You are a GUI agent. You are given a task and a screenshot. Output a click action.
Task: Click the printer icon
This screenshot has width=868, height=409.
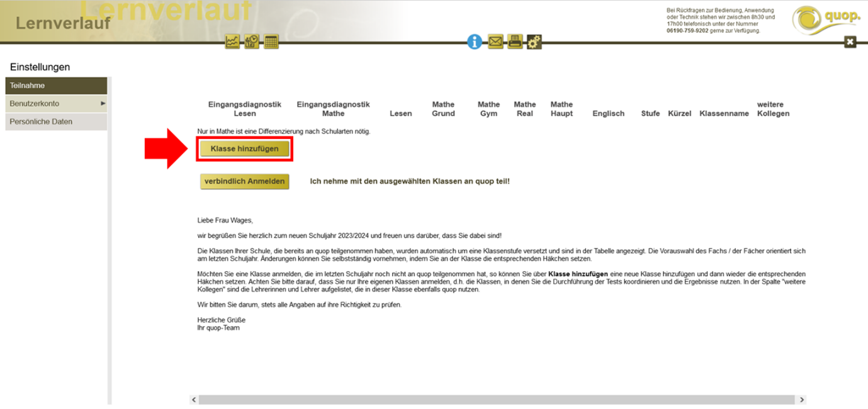coord(515,42)
